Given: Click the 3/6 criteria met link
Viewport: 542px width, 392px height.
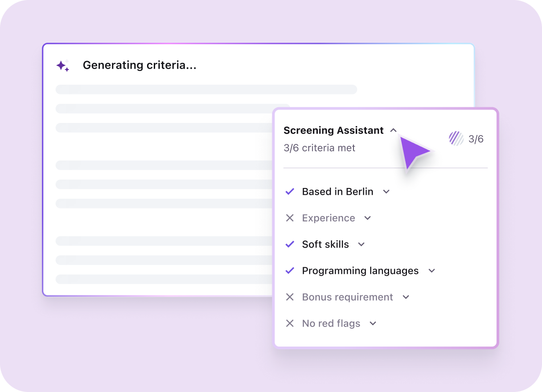Looking at the screenshot, I should click(319, 147).
